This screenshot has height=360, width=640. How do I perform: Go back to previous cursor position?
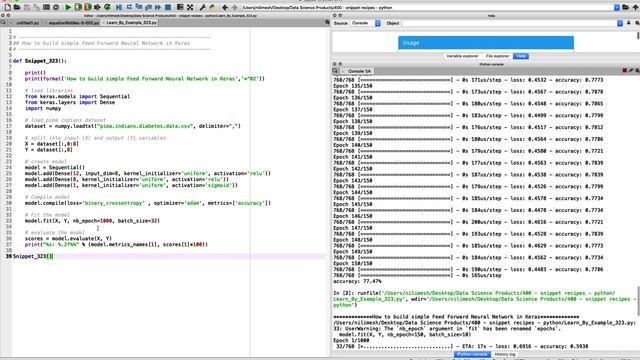[225, 7]
